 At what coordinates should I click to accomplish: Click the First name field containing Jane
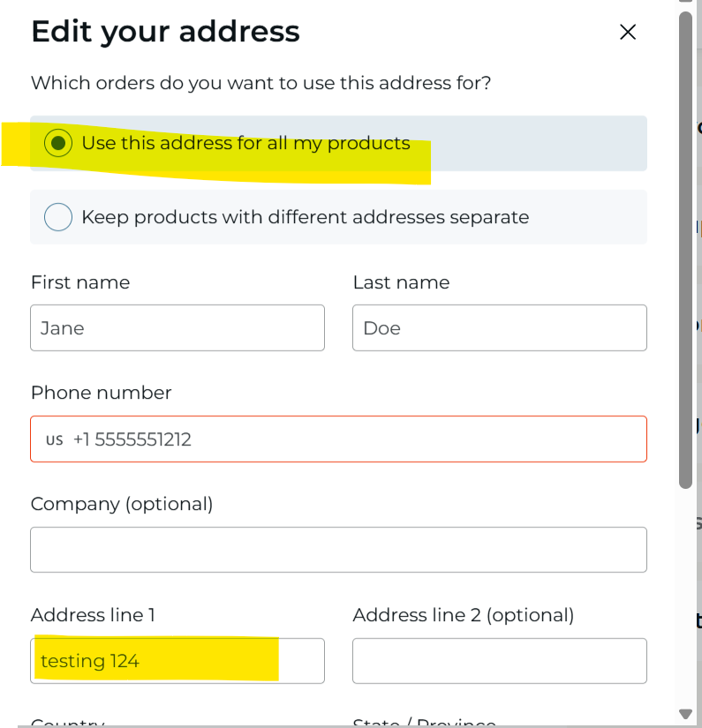(x=177, y=327)
